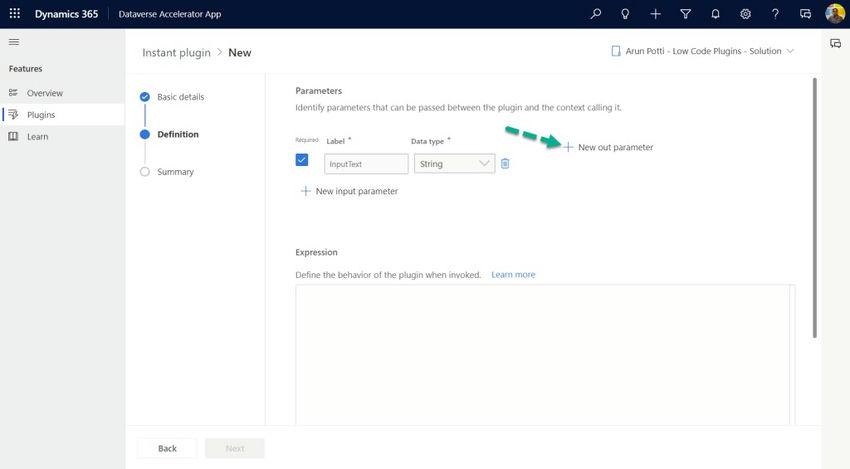Click the Back button
The height and width of the screenshot is (469, 850).
click(167, 448)
